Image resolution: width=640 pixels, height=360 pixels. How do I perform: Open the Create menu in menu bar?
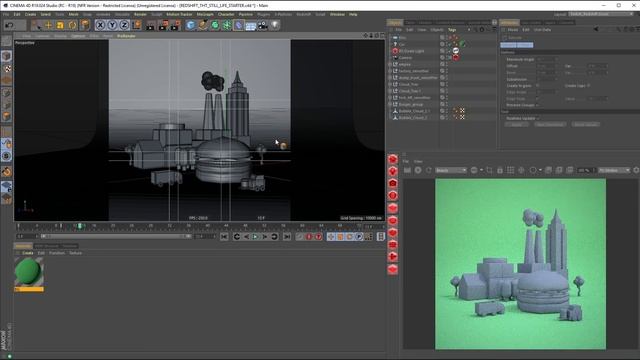pos(31,14)
